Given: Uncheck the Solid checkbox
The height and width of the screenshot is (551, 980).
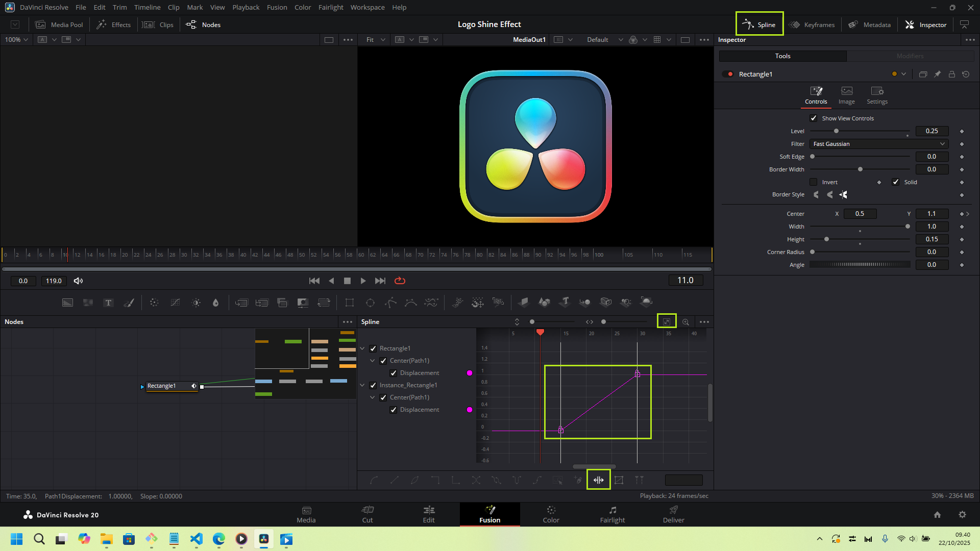Looking at the screenshot, I should (x=895, y=182).
